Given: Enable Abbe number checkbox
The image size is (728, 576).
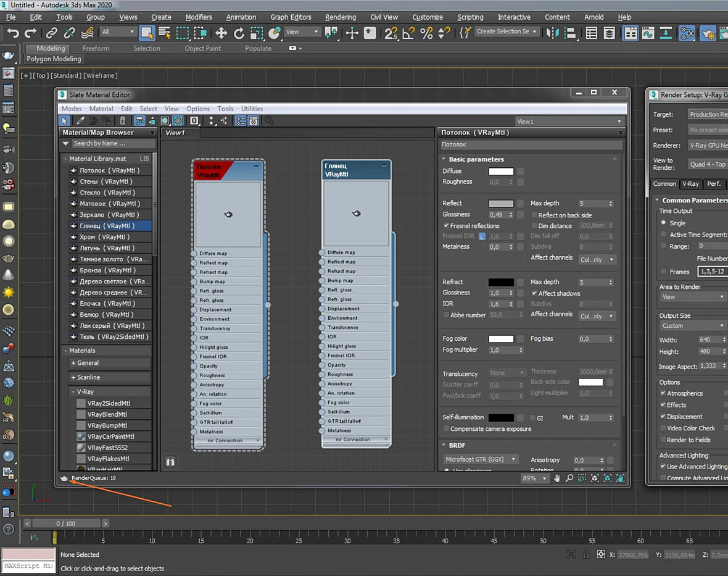Looking at the screenshot, I should (446, 315).
